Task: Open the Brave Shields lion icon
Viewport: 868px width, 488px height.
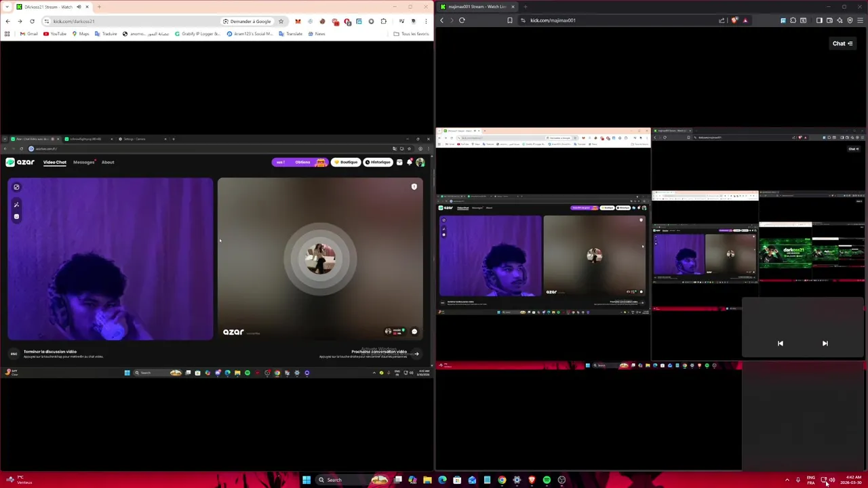Action: [x=734, y=20]
